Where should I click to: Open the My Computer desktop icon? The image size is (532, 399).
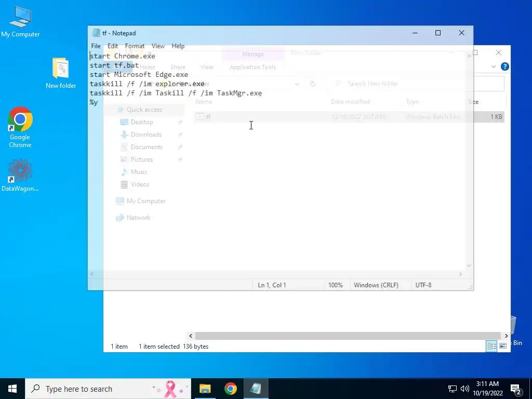click(x=20, y=21)
